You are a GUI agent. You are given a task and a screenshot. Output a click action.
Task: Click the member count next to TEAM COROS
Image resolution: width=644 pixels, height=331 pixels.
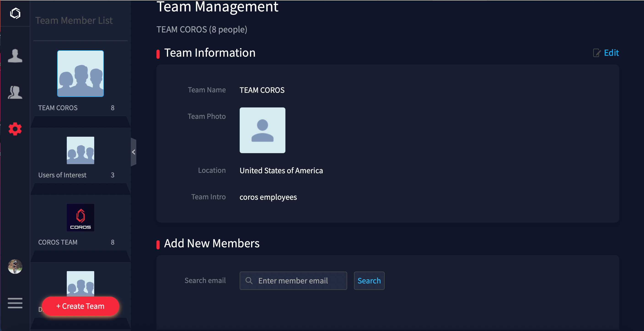click(x=113, y=108)
